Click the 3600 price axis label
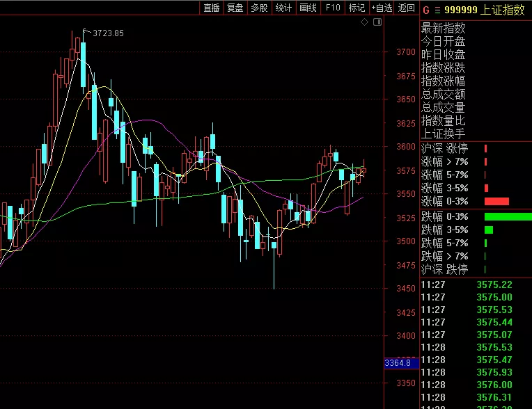The image size is (532, 409). point(406,147)
